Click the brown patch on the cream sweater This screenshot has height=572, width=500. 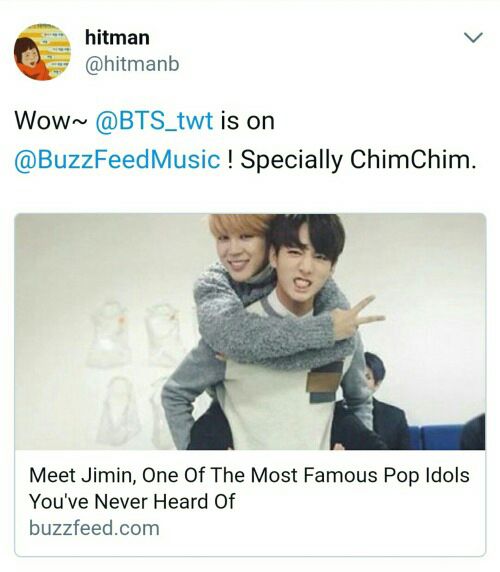(325, 381)
